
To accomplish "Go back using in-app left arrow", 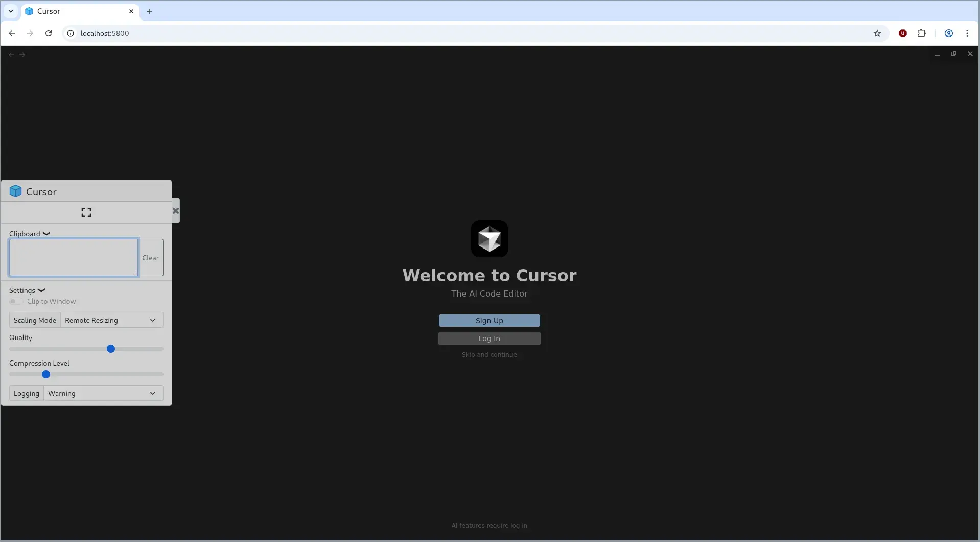I will click(11, 54).
